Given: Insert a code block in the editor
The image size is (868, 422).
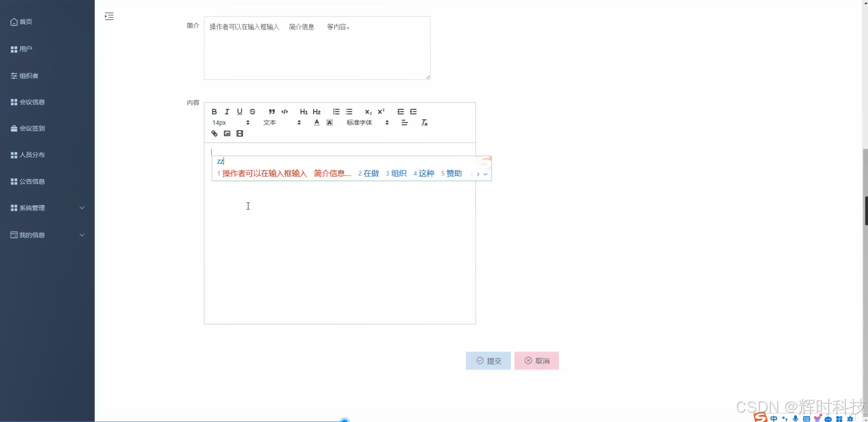Looking at the screenshot, I should coord(285,112).
